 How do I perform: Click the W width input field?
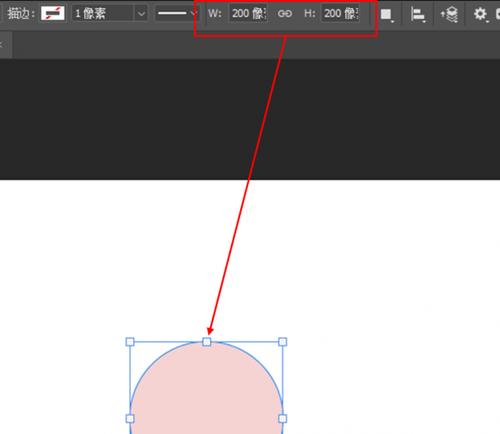point(248,14)
